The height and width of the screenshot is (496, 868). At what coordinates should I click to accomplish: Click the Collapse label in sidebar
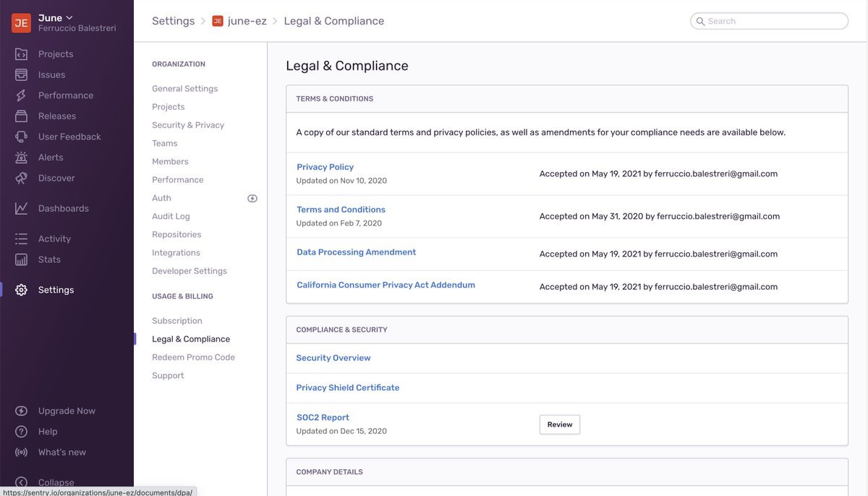click(56, 482)
